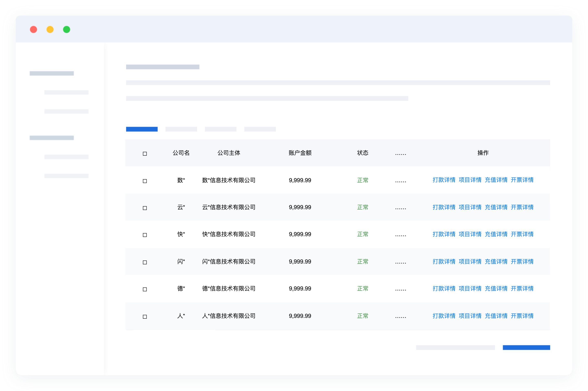Select the active blue tab above table
The image size is (588, 391).
tap(142, 129)
